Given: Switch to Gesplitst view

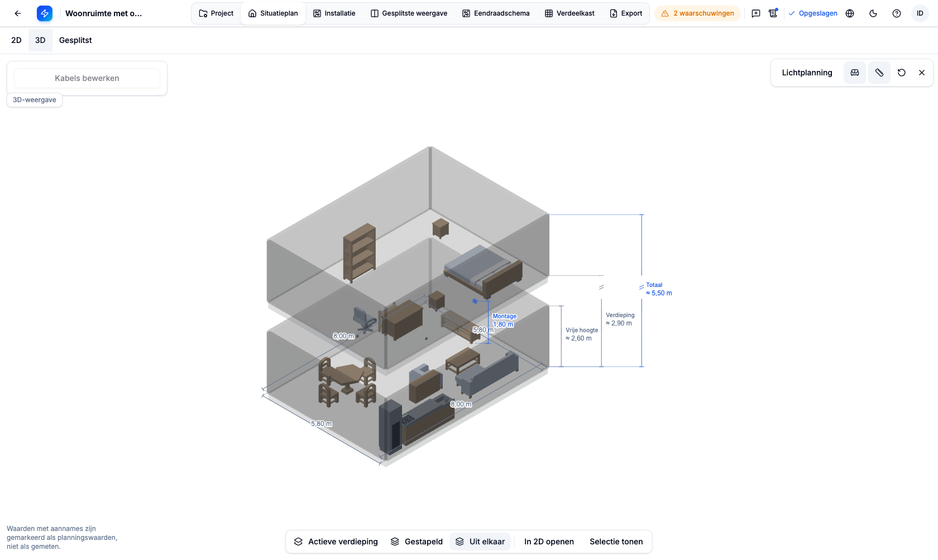Looking at the screenshot, I should (75, 40).
